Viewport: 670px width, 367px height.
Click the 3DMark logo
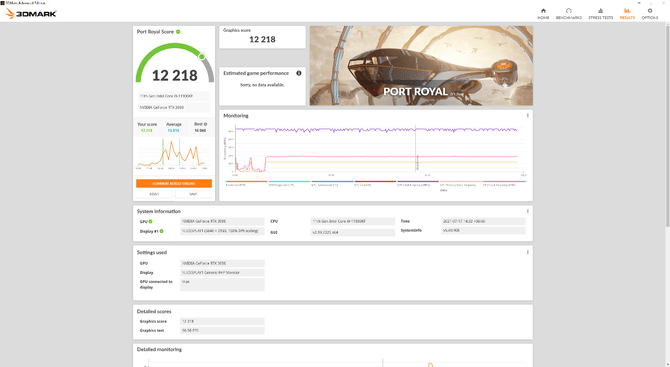point(31,14)
